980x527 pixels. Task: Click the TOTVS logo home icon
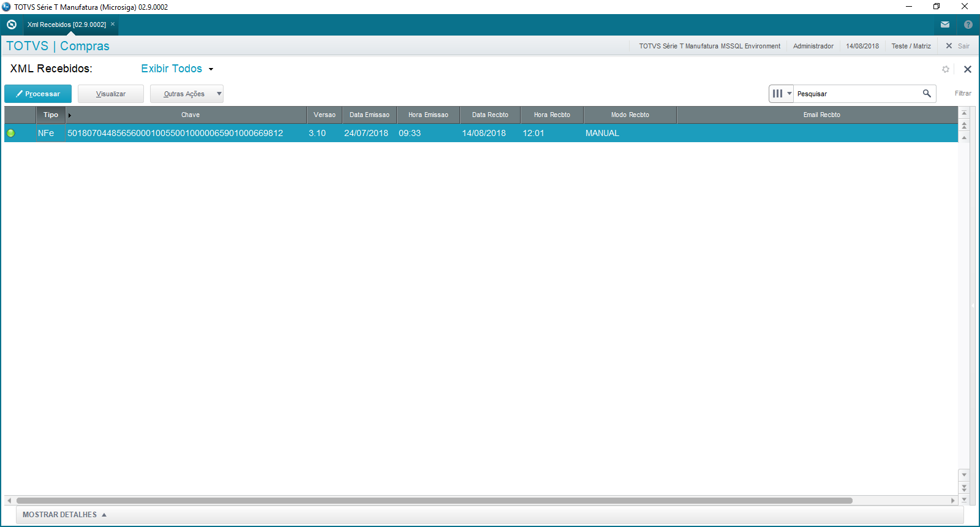[11, 25]
